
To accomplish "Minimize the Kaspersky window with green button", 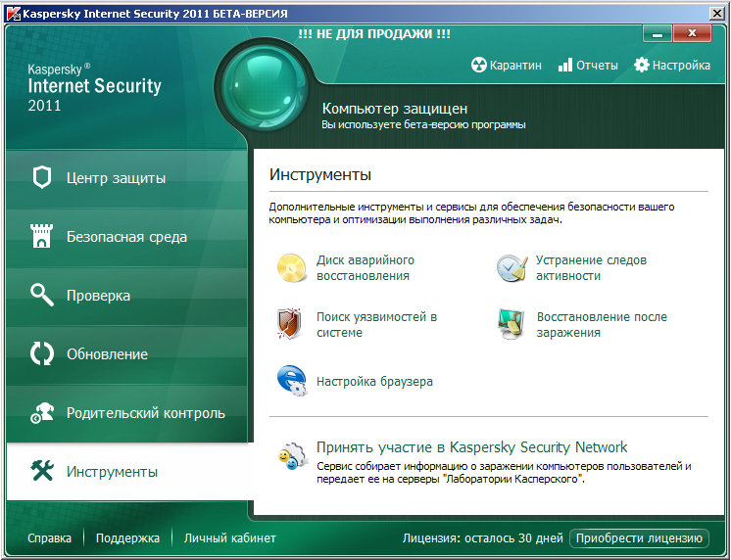I will point(657,33).
